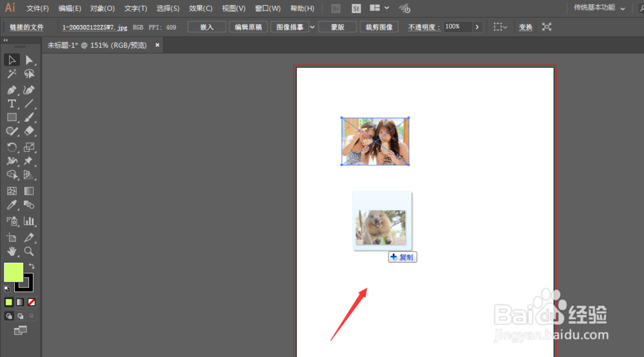
Task: Choose the Rotate tool
Action: 12,147
